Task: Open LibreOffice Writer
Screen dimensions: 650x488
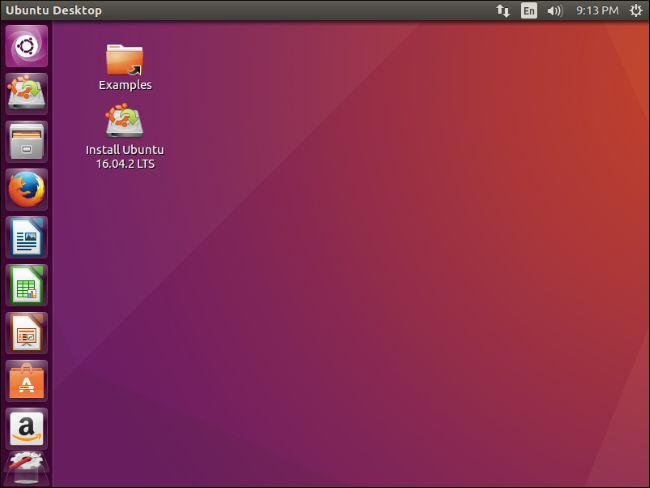Action: [x=27, y=237]
